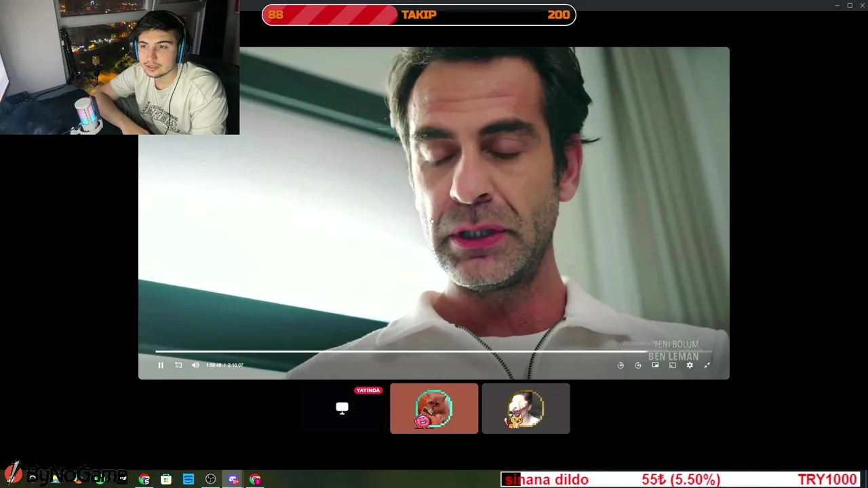
Task: Click the main shared video stream
Action: click(434, 213)
